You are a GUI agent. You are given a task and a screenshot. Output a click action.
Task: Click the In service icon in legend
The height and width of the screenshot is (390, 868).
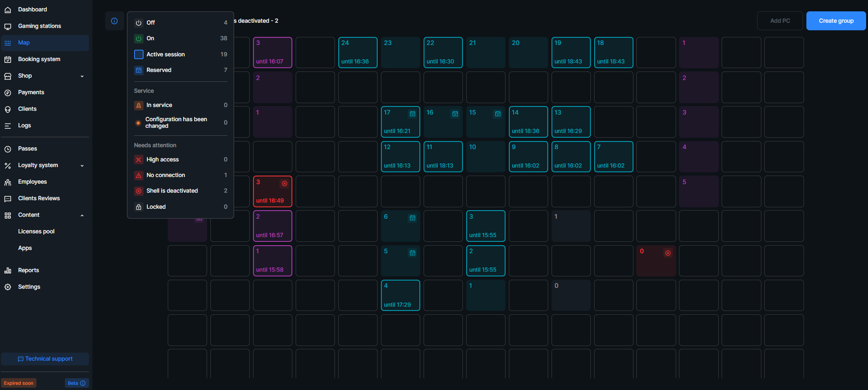[139, 105]
